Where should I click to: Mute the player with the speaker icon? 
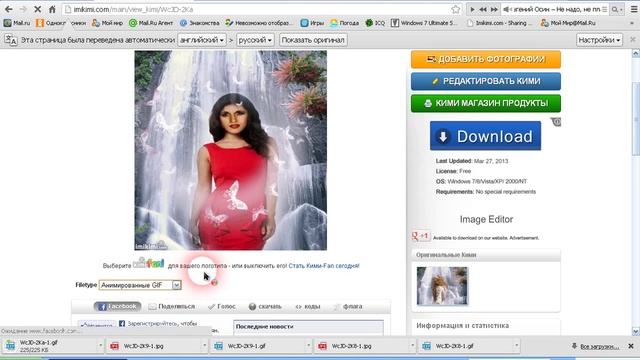click(x=507, y=9)
